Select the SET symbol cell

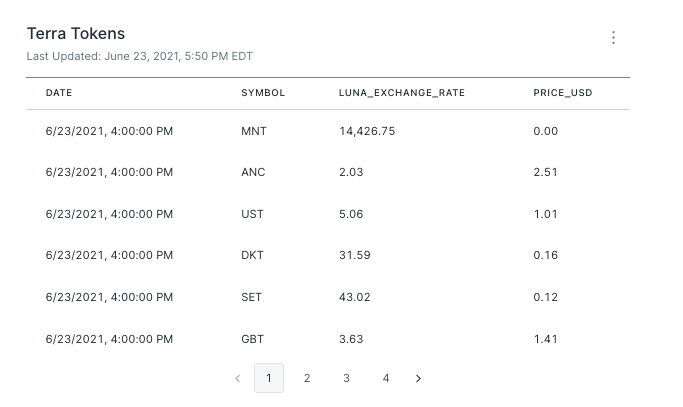pyautogui.click(x=252, y=297)
